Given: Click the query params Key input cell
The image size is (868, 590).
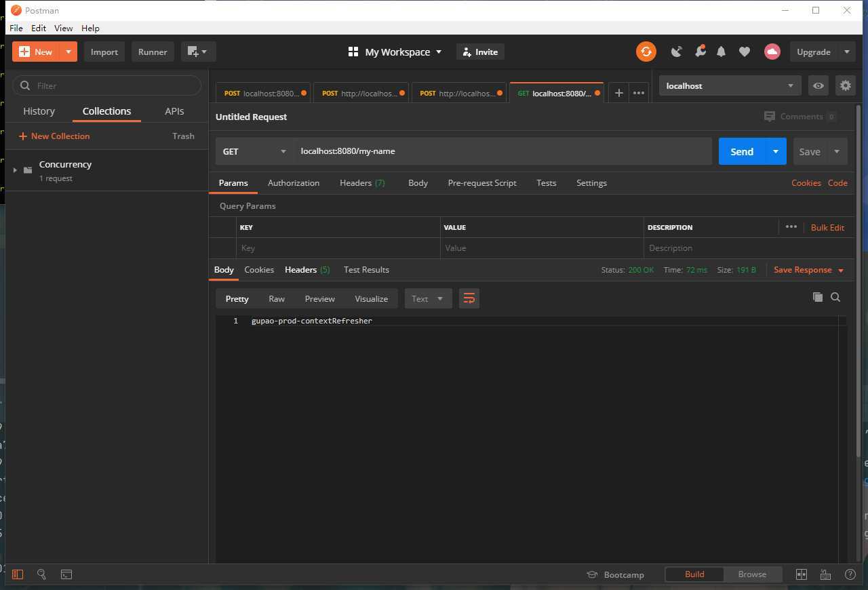Looking at the screenshot, I should pyautogui.click(x=338, y=248).
